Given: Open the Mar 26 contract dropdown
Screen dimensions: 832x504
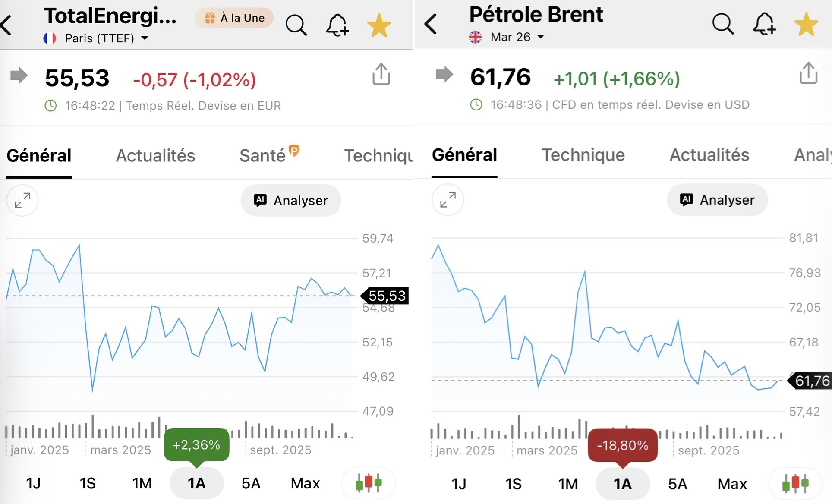Looking at the screenshot, I should [x=517, y=37].
